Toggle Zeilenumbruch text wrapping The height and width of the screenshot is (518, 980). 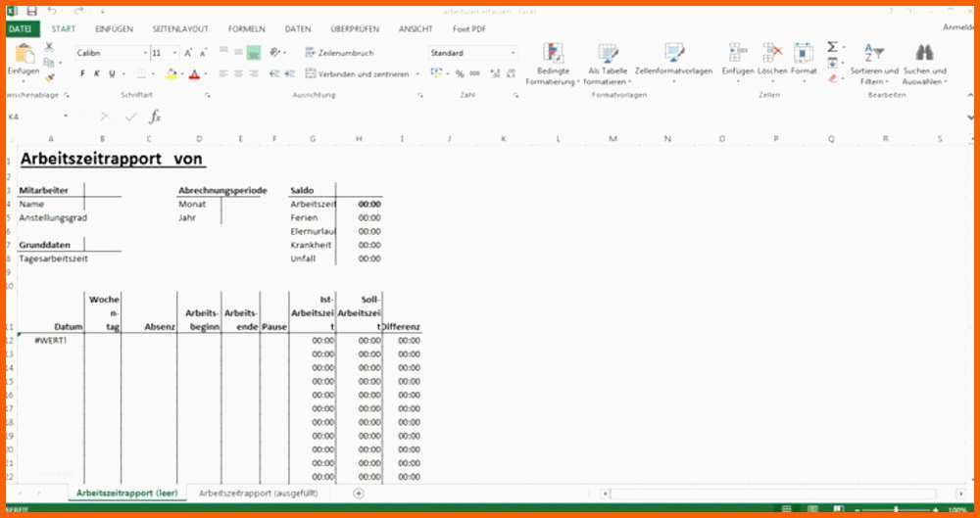click(338, 52)
